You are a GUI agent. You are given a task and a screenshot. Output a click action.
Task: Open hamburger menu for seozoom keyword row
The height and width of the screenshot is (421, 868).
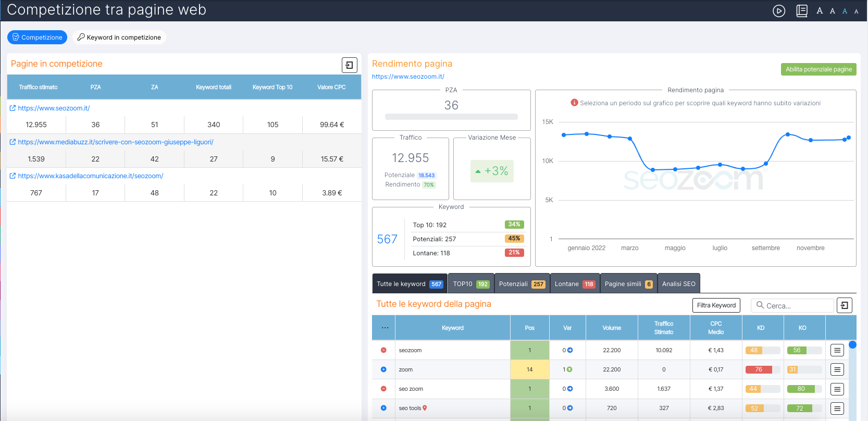tap(837, 350)
